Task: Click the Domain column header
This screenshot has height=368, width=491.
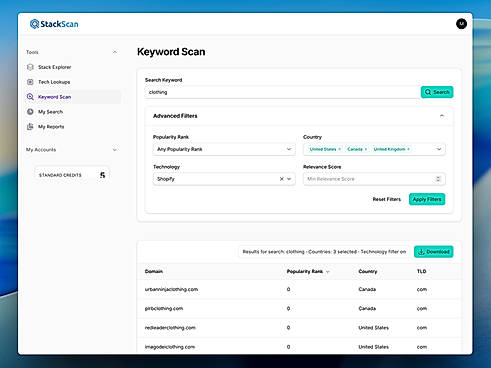Action: (x=154, y=271)
